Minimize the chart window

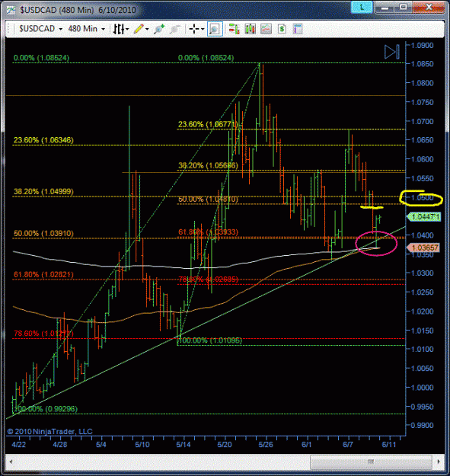(385, 8)
